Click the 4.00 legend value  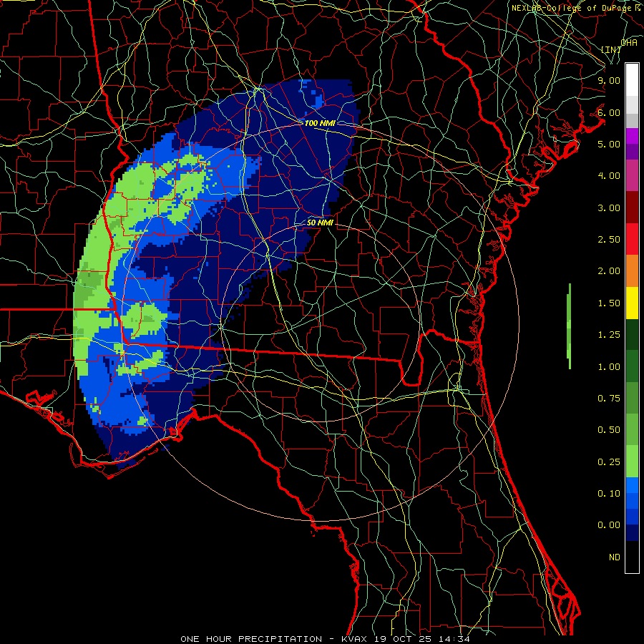[x=609, y=176]
